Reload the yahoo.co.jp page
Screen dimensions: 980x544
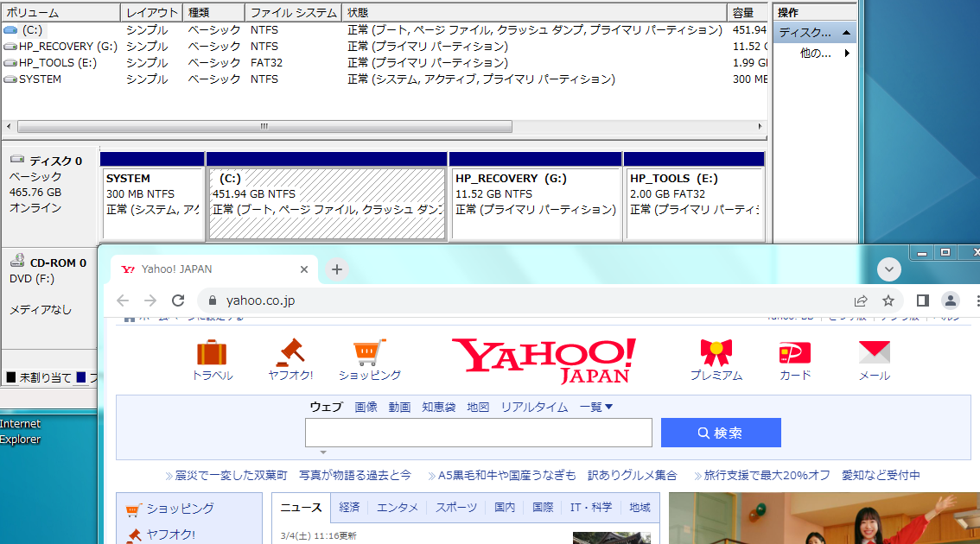tap(178, 300)
